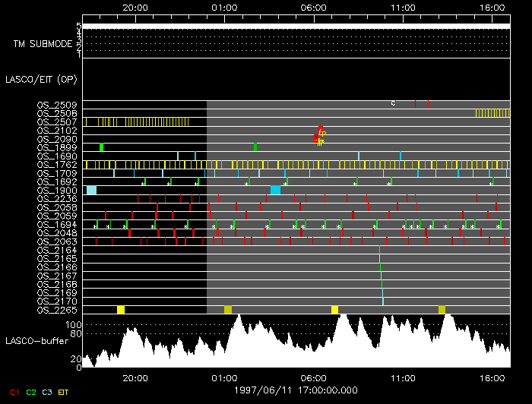The image size is (532, 404).
Task: Click the OS_2265 row label
Action: tap(56, 310)
